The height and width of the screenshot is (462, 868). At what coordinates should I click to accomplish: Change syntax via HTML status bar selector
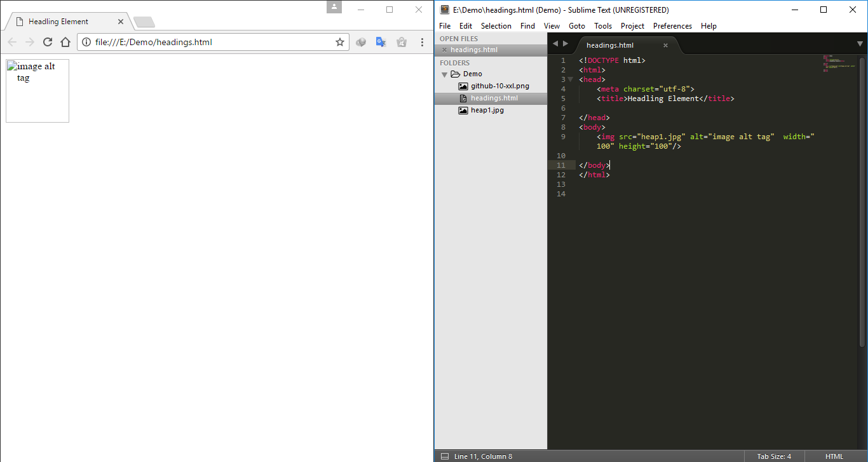click(834, 456)
